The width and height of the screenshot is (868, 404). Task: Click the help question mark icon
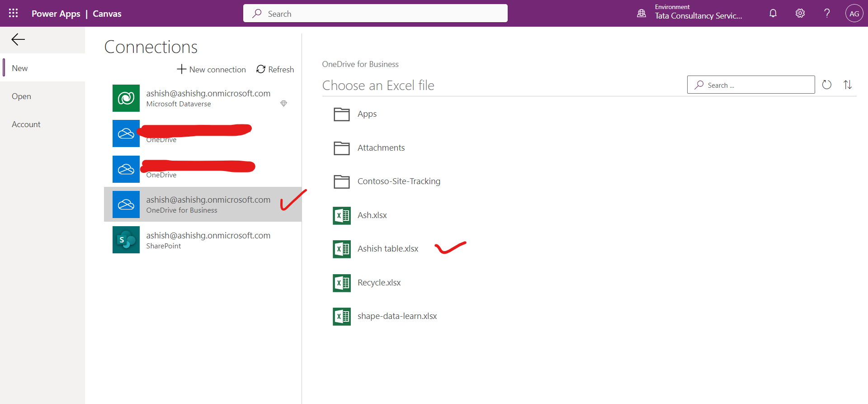[827, 13]
